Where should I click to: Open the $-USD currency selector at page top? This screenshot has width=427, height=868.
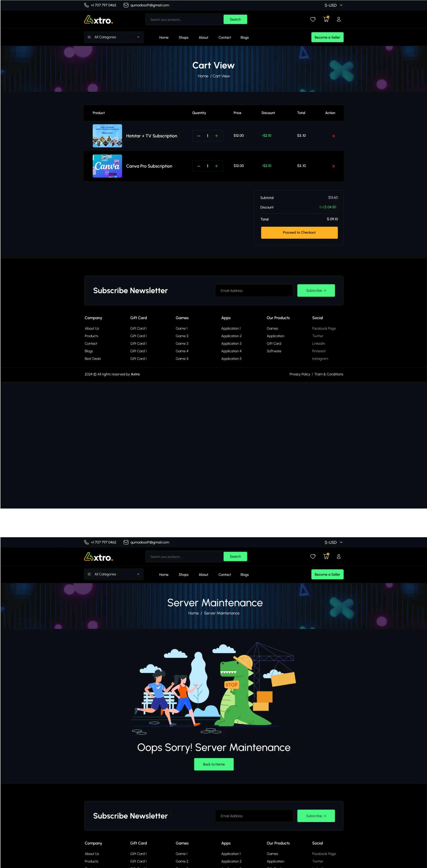333,6
